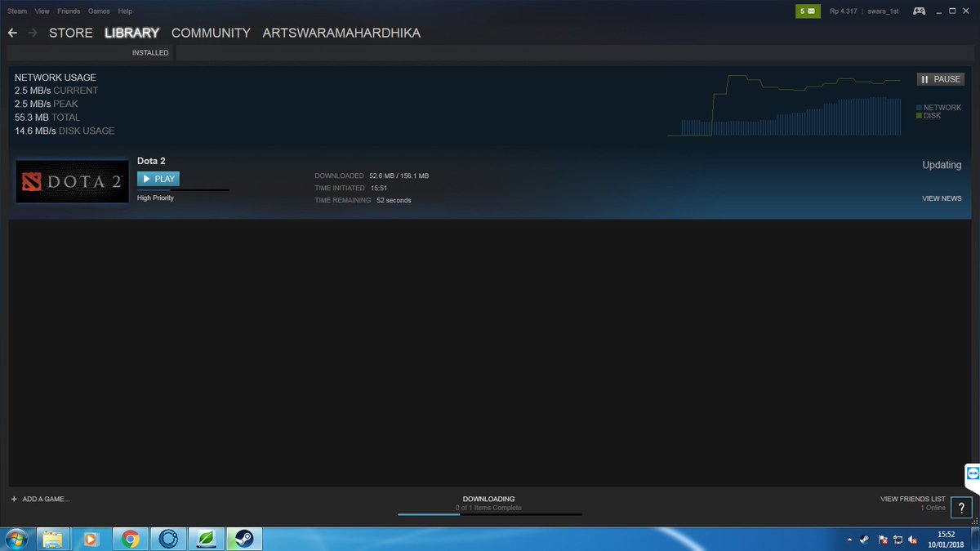
Task: Go forward with the right arrow
Action: (x=33, y=33)
